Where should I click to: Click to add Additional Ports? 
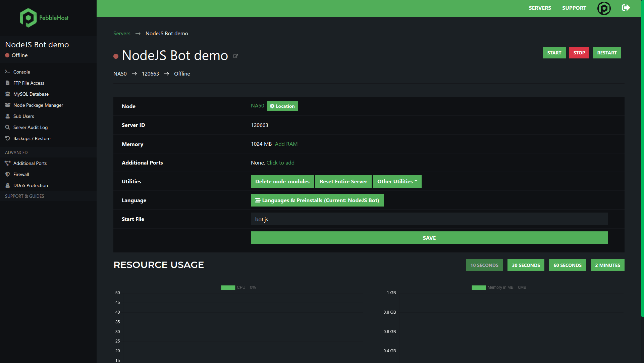coord(280,163)
